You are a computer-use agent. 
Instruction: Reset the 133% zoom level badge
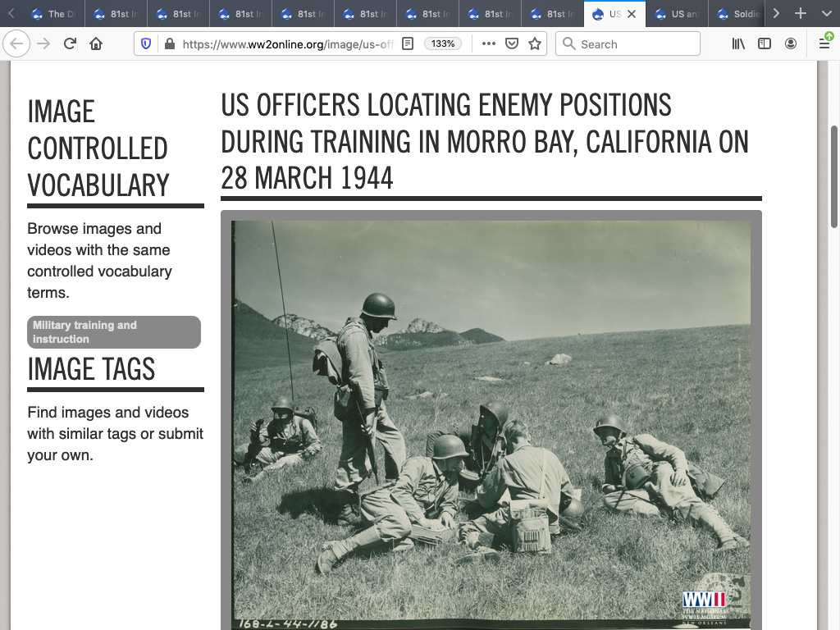443,44
